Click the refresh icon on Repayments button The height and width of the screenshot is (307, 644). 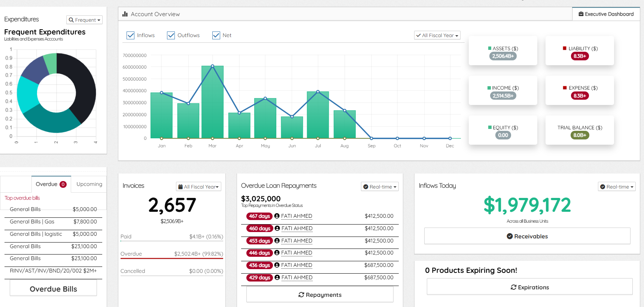click(301, 295)
